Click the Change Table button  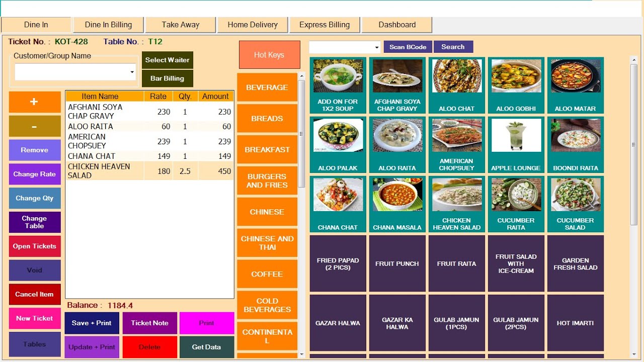point(35,222)
